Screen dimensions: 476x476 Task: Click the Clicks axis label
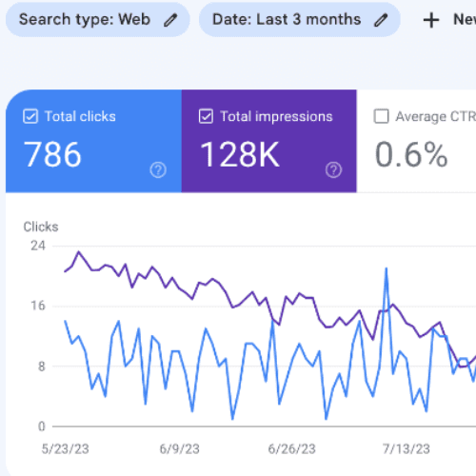41,227
